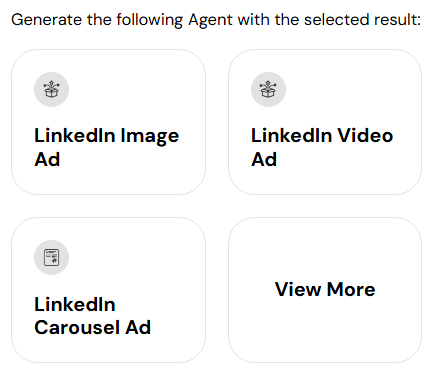Screen dimensions: 431x369
Task: Click the LinkedIn Carousel Ad document icon
Action: (51, 257)
